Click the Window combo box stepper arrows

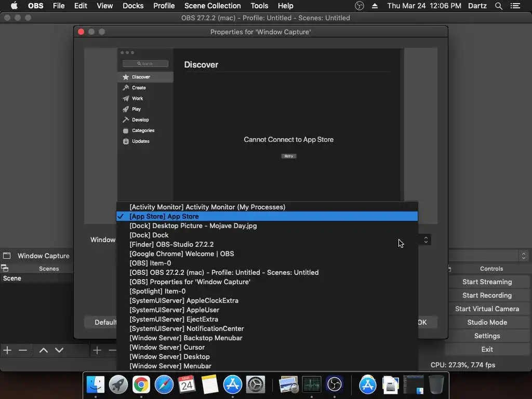tap(425, 240)
